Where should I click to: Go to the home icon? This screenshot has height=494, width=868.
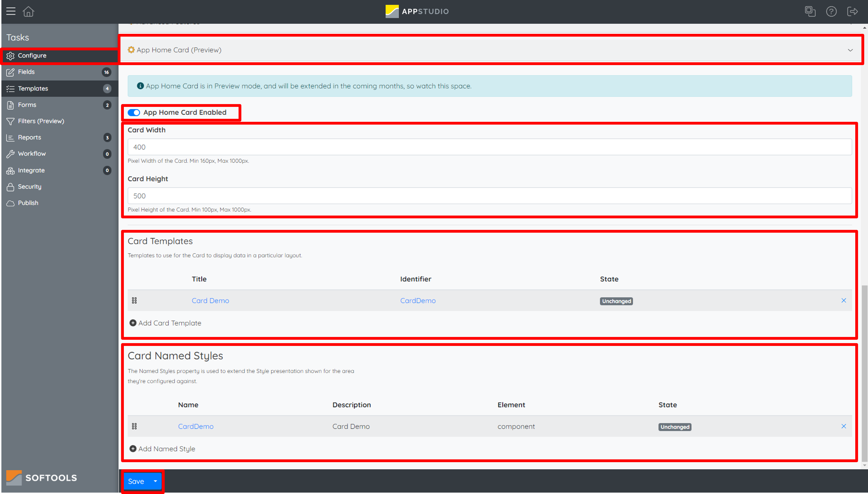[28, 11]
